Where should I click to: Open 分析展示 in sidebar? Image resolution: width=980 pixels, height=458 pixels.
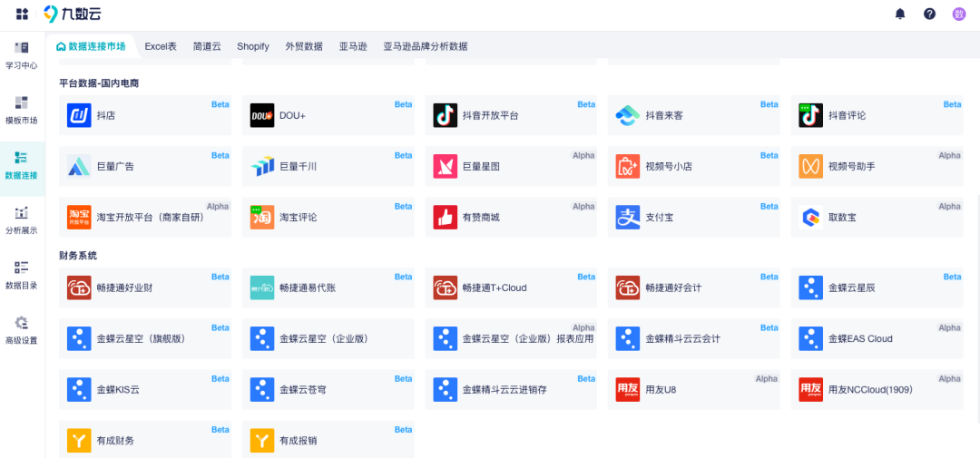pyautogui.click(x=22, y=220)
